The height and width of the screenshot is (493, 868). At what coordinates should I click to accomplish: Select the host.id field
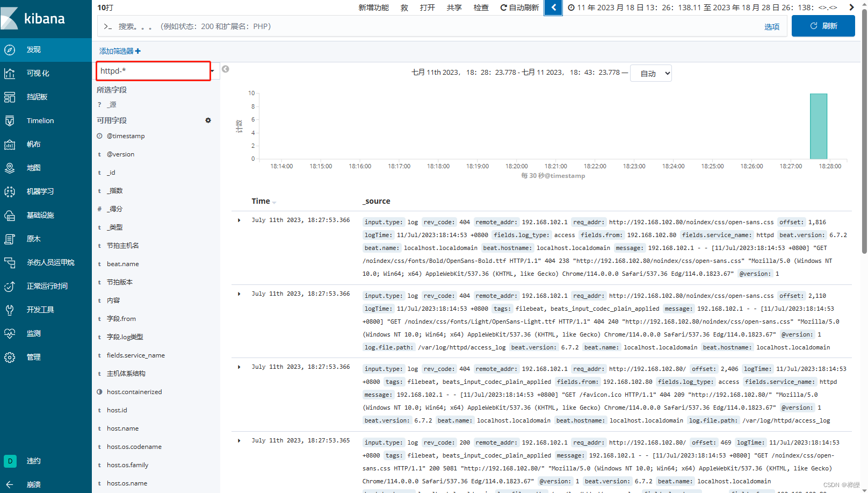[x=117, y=410]
